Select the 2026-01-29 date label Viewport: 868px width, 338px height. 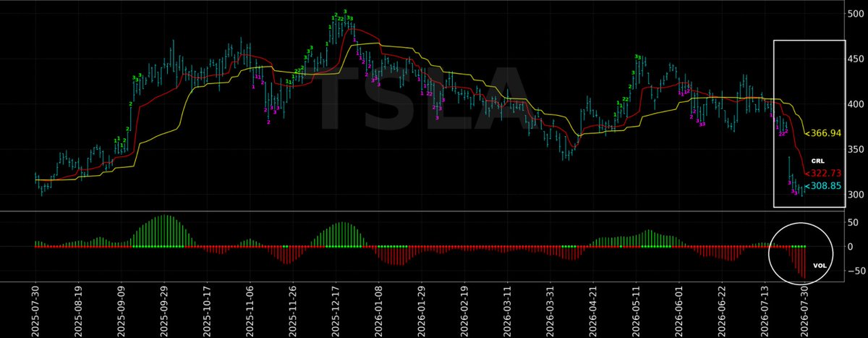pos(421,310)
